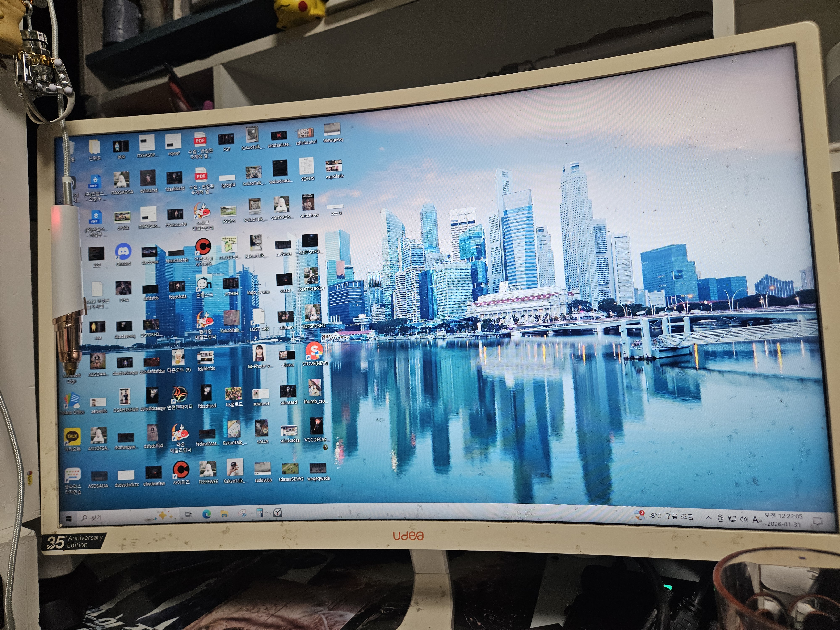Open the KakaoTalk (카카오톡) desktop icon
Screen dimensions: 840x630
72,437
